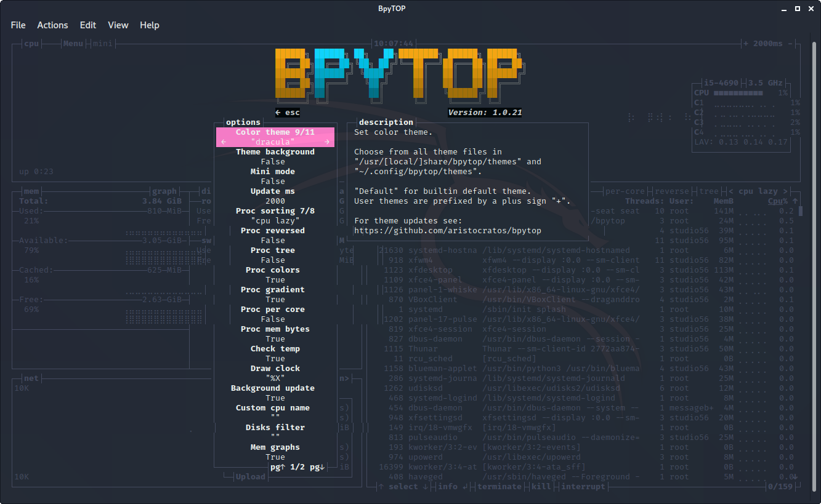821x504 pixels.
Task: Enable reverse process sorting
Action: pos(671,191)
